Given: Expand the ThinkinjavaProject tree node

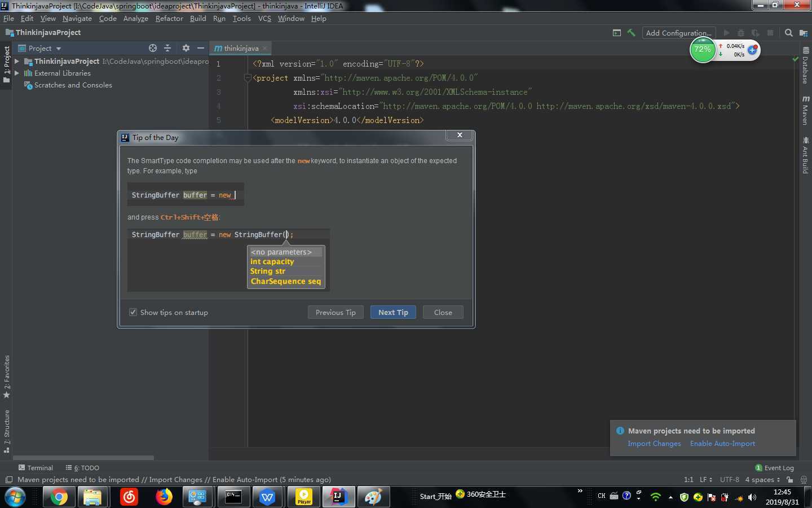Looking at the screenshot, I should point(17,61).
